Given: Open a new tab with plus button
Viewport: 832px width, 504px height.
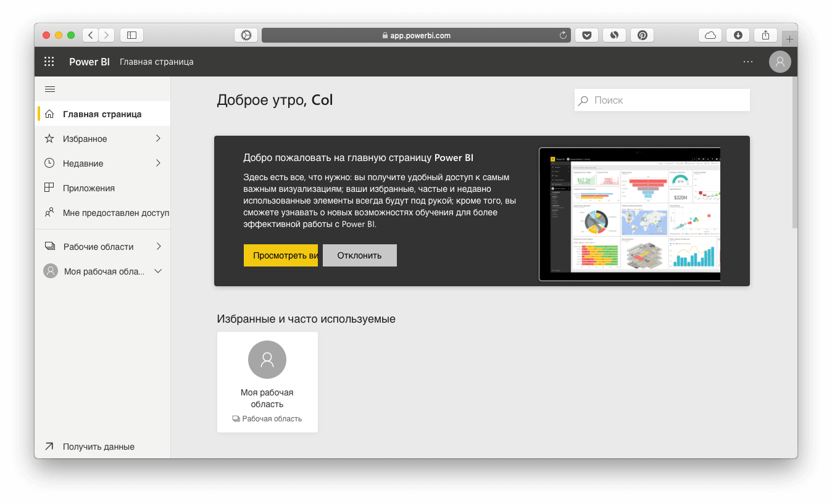Looking at the screenshot, I should click(789, 39).
